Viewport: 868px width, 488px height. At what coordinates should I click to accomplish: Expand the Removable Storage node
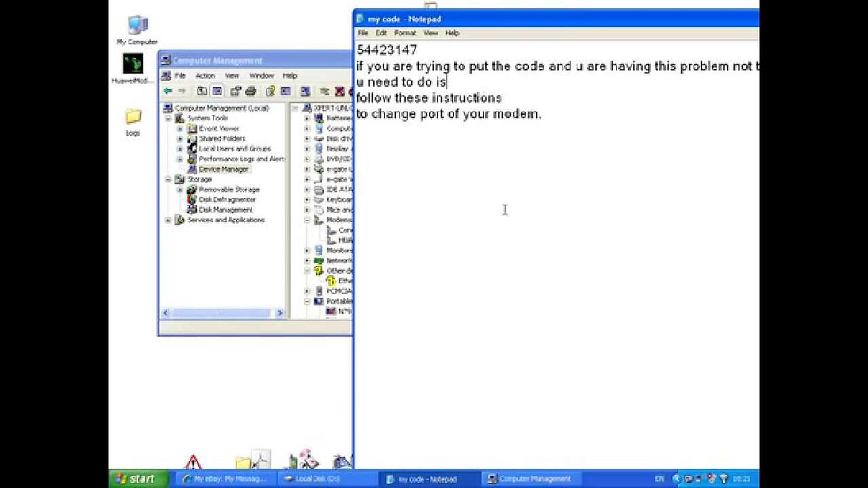pos(180,190)
